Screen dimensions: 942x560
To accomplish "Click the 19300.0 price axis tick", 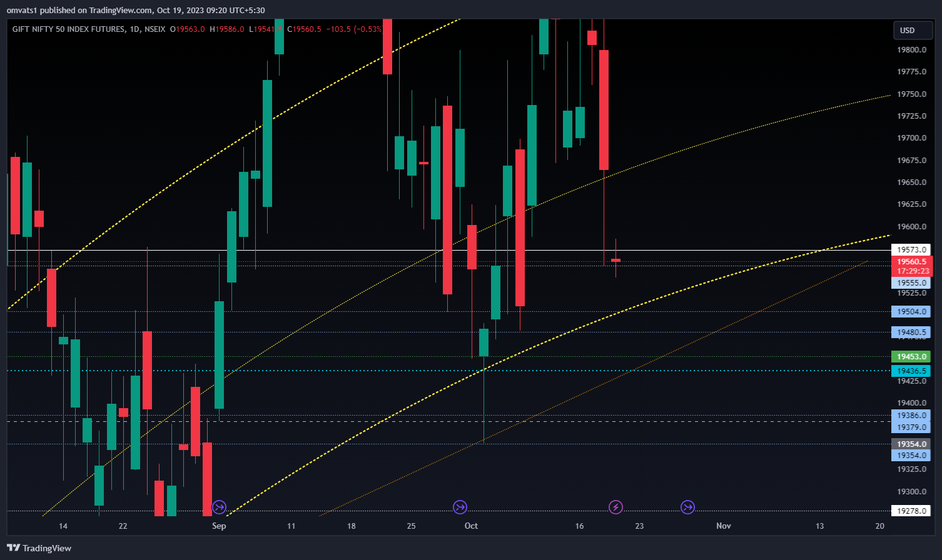I will click(911, 492).
